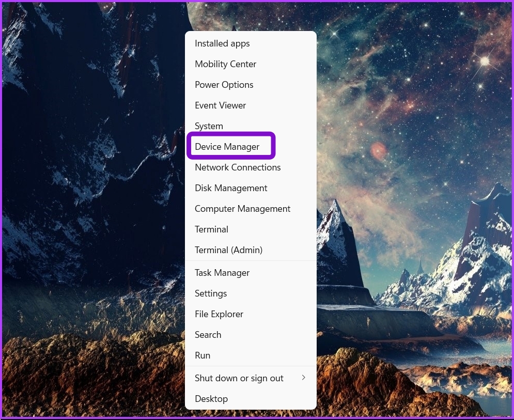Open Event Viewer
The image size is (514, 420).
point(220,105)
